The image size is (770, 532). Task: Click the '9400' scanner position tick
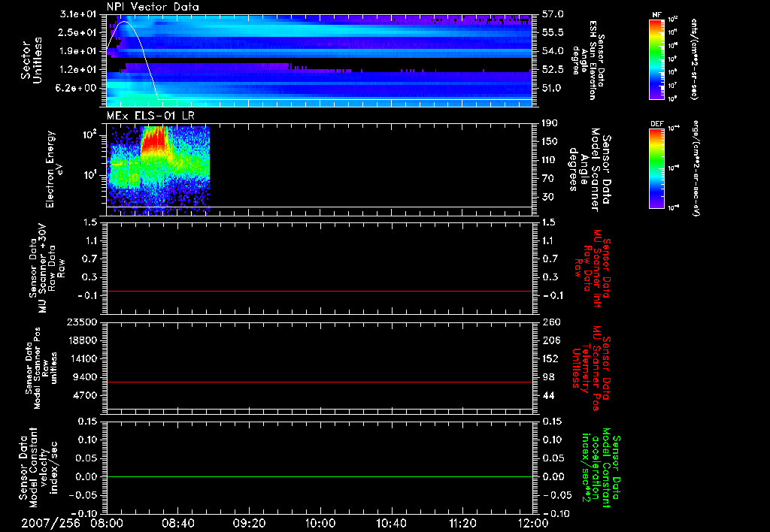tap(84, 377)
